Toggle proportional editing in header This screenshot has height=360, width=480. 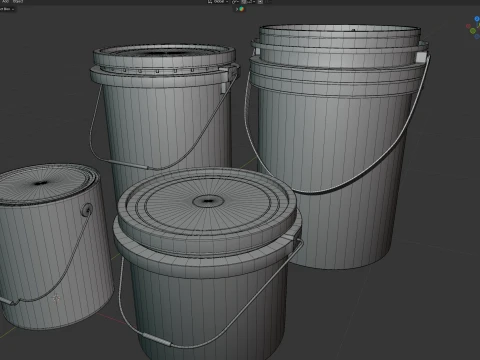(x=260, y=1)
